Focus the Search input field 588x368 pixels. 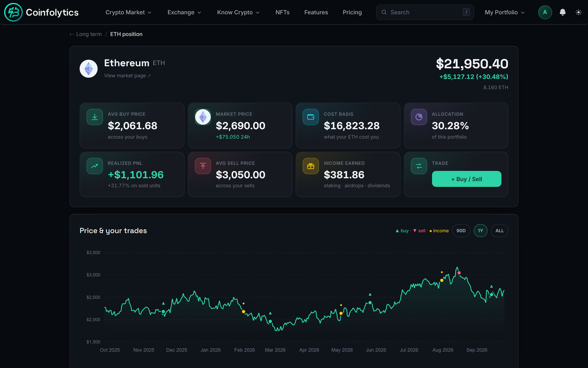pyautogui.click(x=425, y=12)
